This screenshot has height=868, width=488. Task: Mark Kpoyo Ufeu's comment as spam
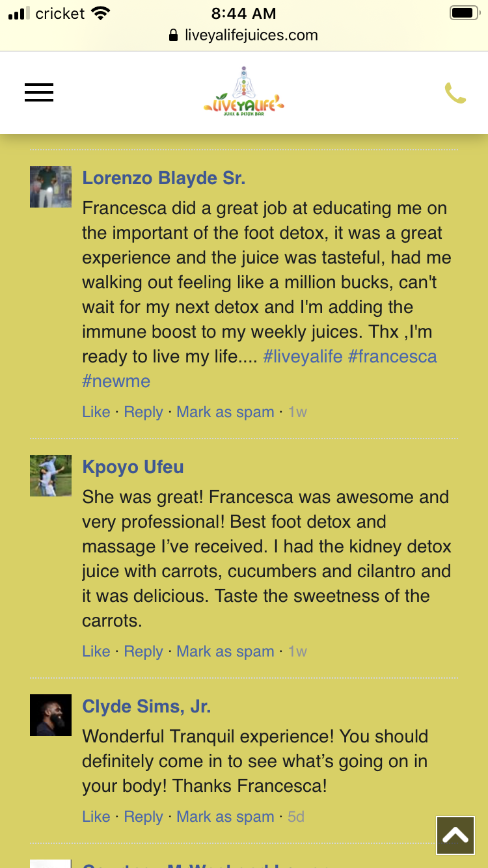(x=225, y=651)
